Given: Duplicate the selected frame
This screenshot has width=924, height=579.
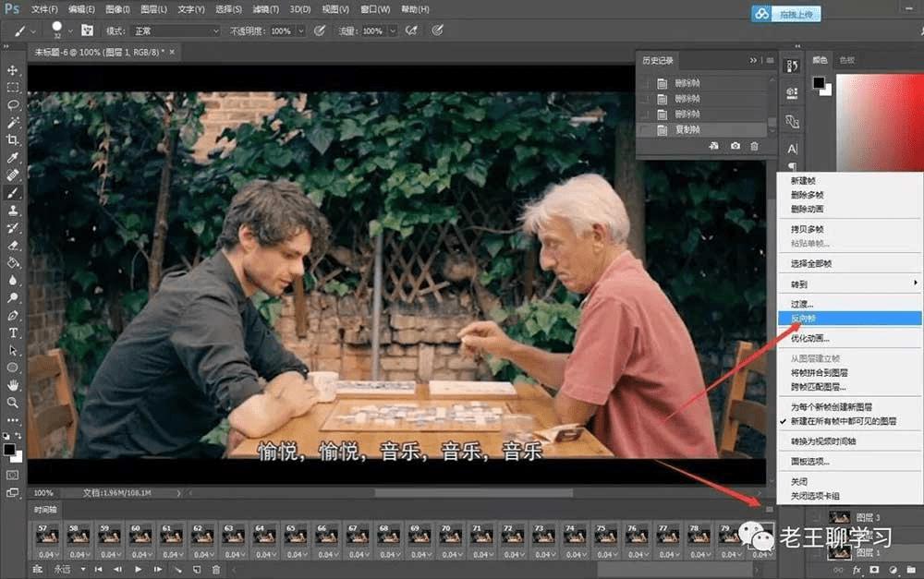Looking at the screenshot, I should (x=197, y=570).
